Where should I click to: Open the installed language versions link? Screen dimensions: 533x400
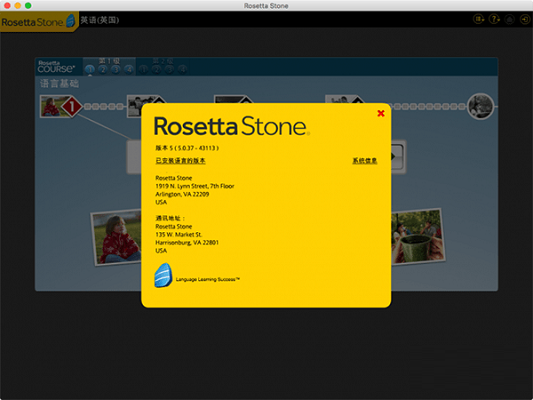pyautogui.click(x=180, y=161)
